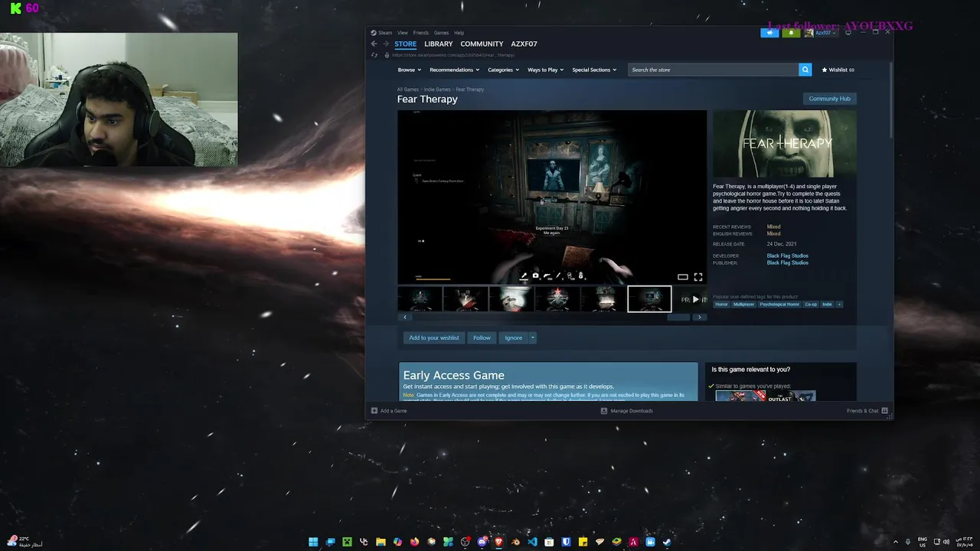Click the Steam window vertical scrollbar
This screenshot has height=551, width=980.
pyautogui.click(x=891, y=99)
